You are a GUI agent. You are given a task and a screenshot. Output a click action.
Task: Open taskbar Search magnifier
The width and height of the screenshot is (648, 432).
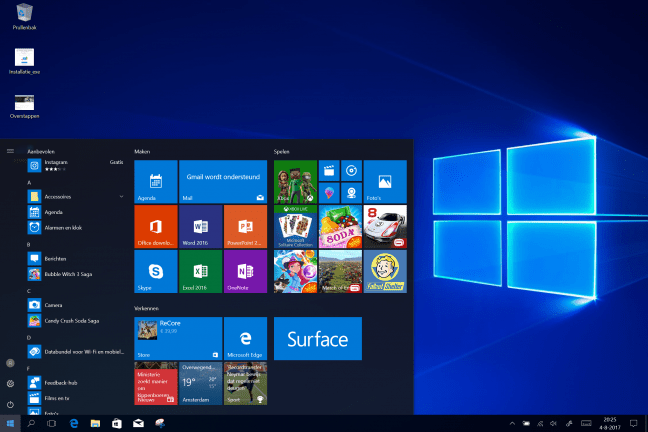point(31,423)
